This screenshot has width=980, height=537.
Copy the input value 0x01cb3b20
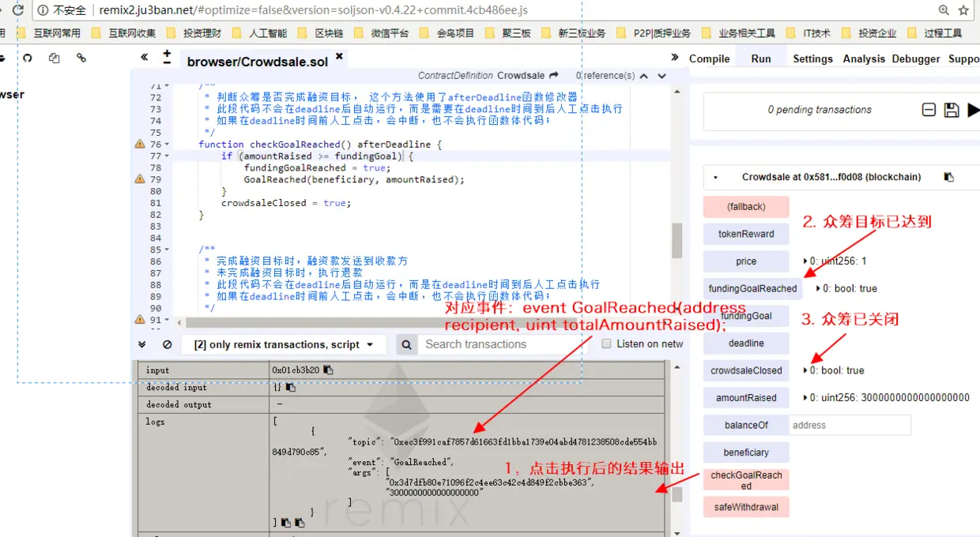pos(328,370)
